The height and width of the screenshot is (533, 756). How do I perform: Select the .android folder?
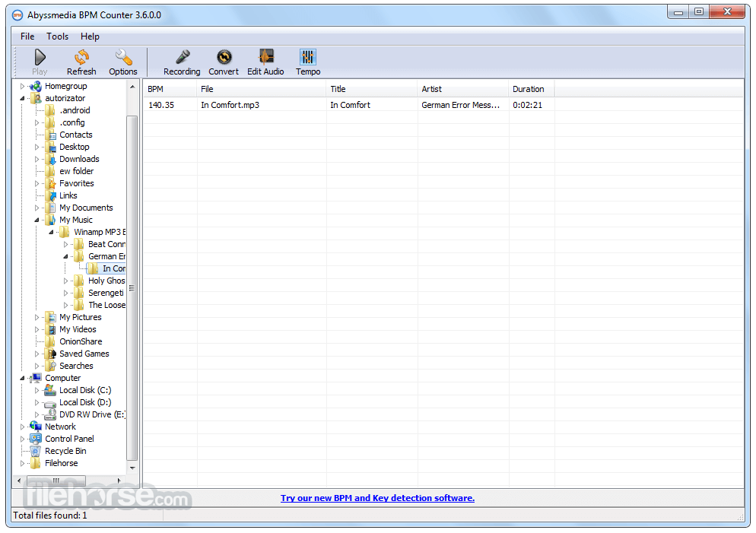(75, 110)
